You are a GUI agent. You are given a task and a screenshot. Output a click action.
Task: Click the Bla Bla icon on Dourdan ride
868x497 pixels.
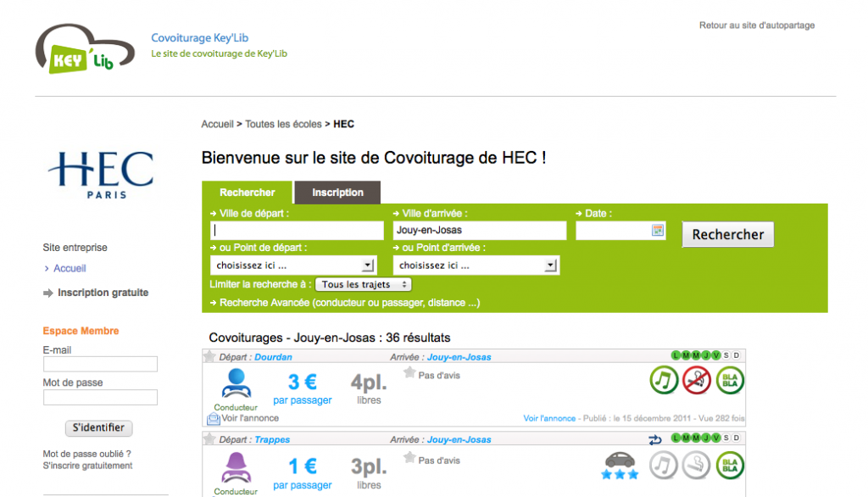pos(730,380)
